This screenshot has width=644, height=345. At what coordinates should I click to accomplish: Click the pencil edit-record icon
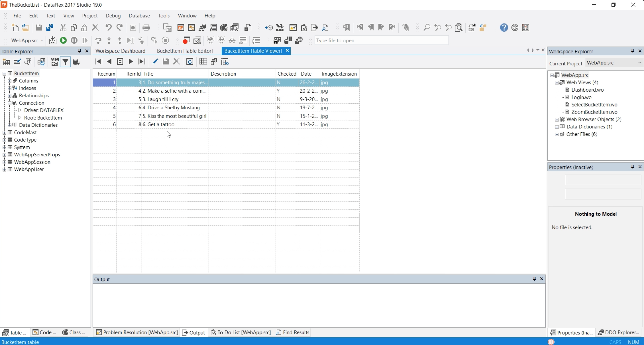(x=155, y=62)
